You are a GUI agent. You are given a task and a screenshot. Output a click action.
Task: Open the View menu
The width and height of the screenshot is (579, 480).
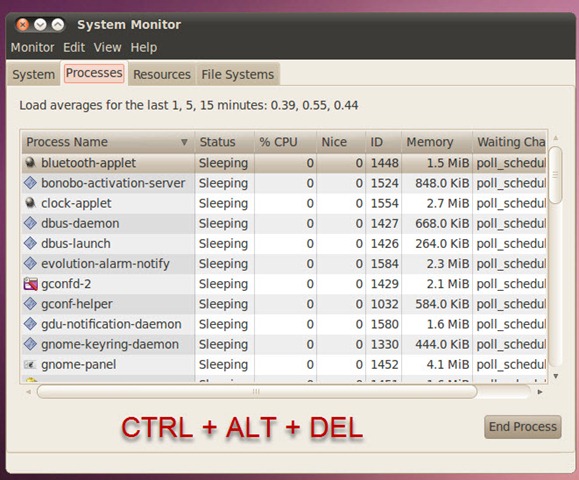tap(107, 47)
